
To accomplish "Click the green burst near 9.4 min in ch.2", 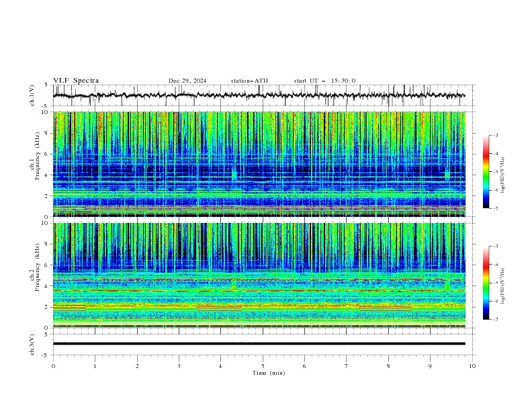I will pos(447,285).
